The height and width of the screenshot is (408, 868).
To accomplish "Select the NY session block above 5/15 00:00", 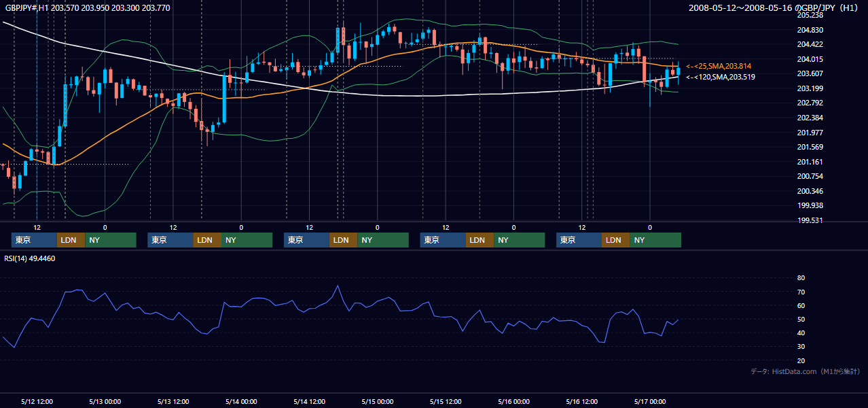I will coord(383,240).
